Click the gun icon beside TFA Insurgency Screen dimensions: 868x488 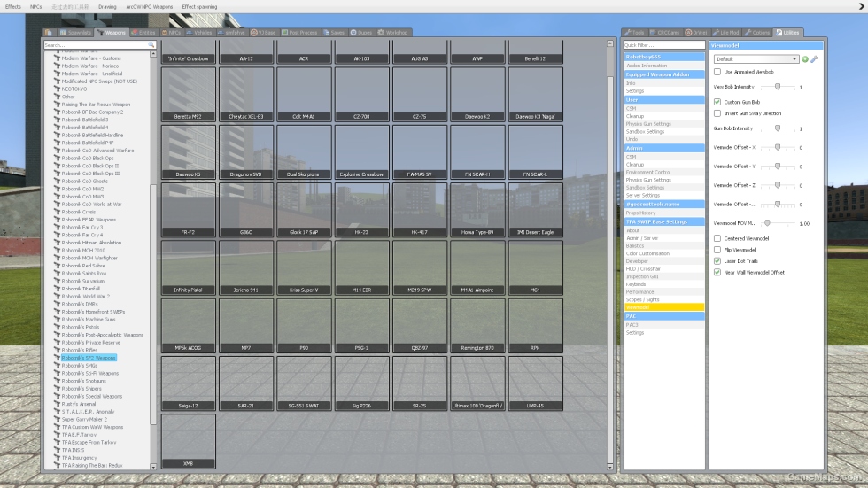[57, 458]
